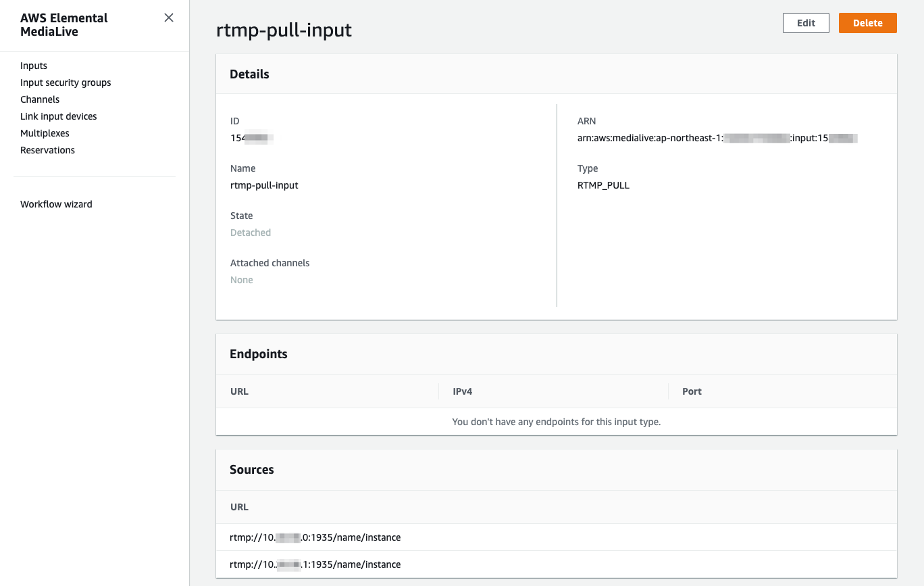Click the Sources section header
924x586 pixels.
pyautogui.click(x=252, y=470)
